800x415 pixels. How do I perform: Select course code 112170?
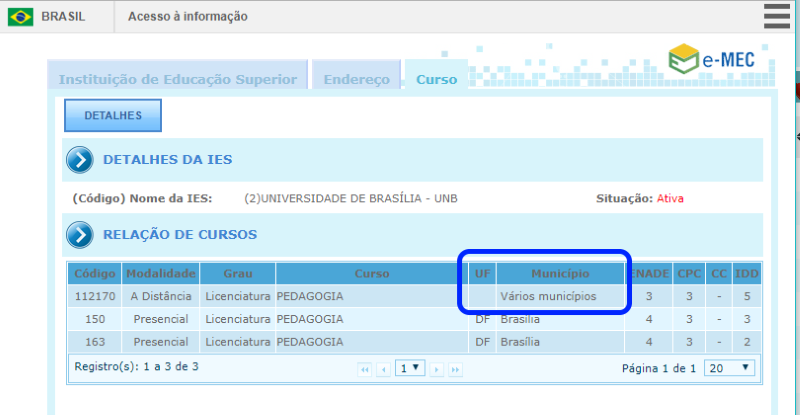tap(95, 297)
